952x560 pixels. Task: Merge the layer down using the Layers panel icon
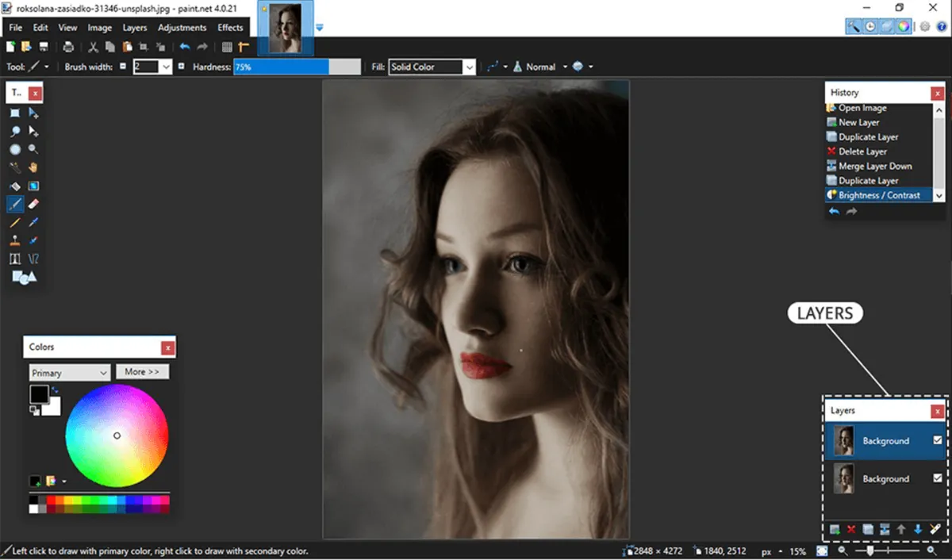coord(885,529)
